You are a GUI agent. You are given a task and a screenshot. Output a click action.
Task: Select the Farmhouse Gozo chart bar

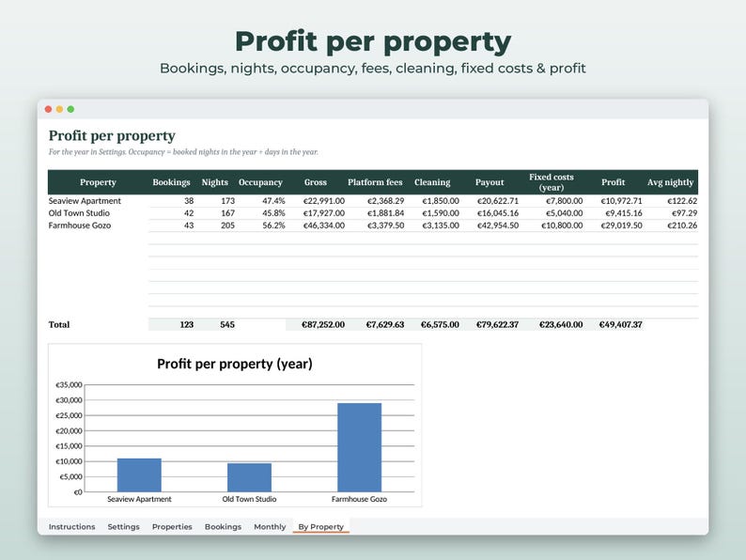pos(359,447)
